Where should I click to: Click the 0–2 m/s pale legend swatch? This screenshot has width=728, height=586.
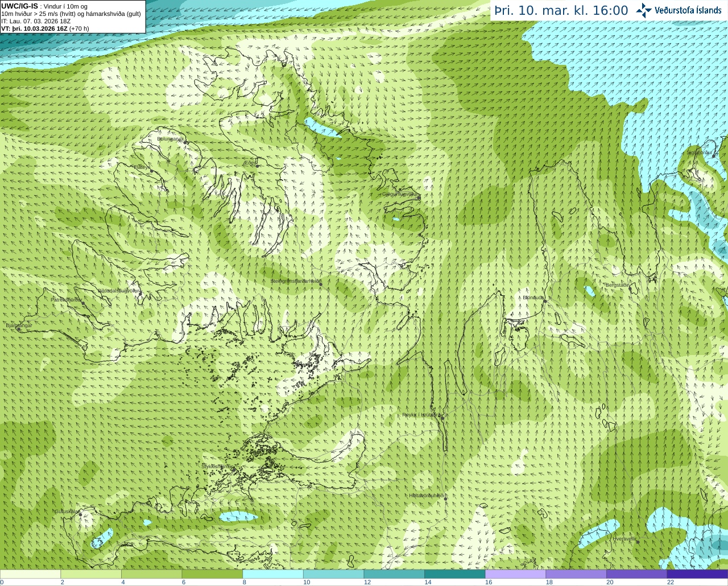point(30,574)
